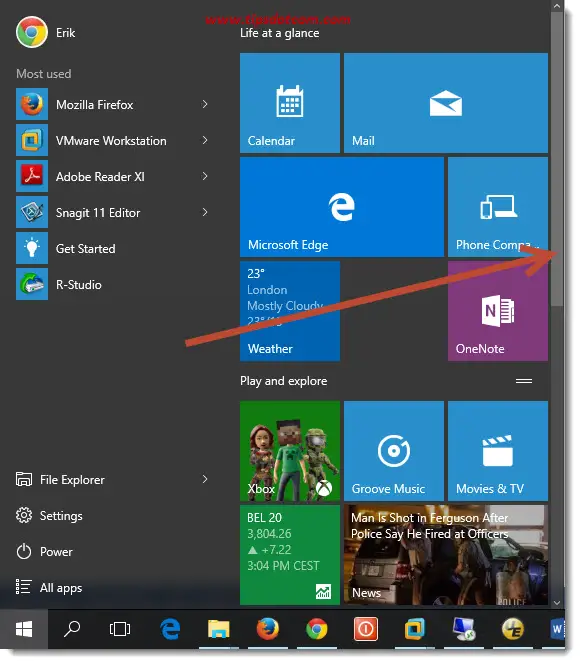
Task: Click the scrollbar down arrow
Action: click(557, 602)
